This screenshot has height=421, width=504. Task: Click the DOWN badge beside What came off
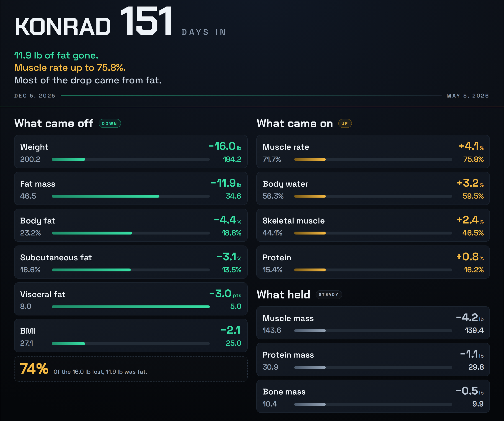pyautogui.click(x=109, y=124)
